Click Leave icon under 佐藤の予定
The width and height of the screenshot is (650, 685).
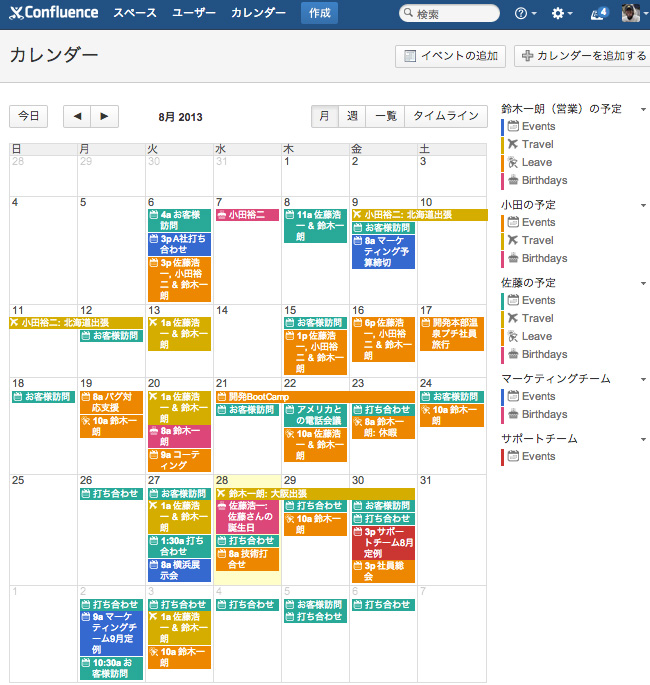point(513,336)
